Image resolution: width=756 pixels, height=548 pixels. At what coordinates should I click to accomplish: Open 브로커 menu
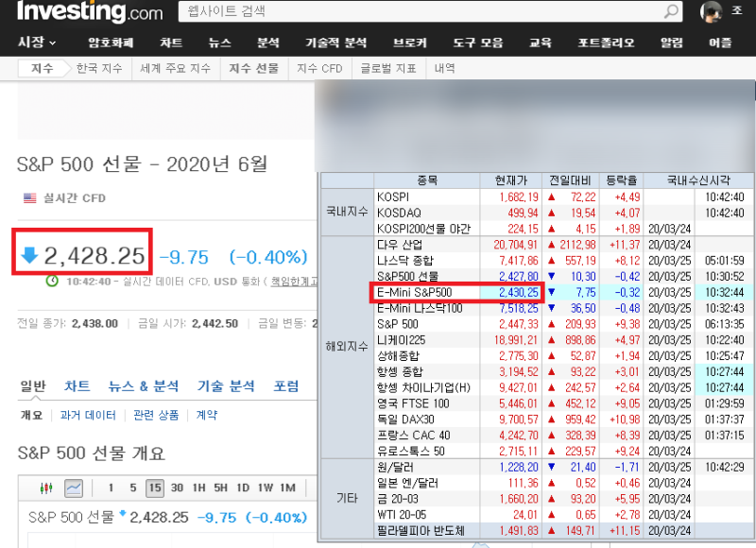coord(410,43)
